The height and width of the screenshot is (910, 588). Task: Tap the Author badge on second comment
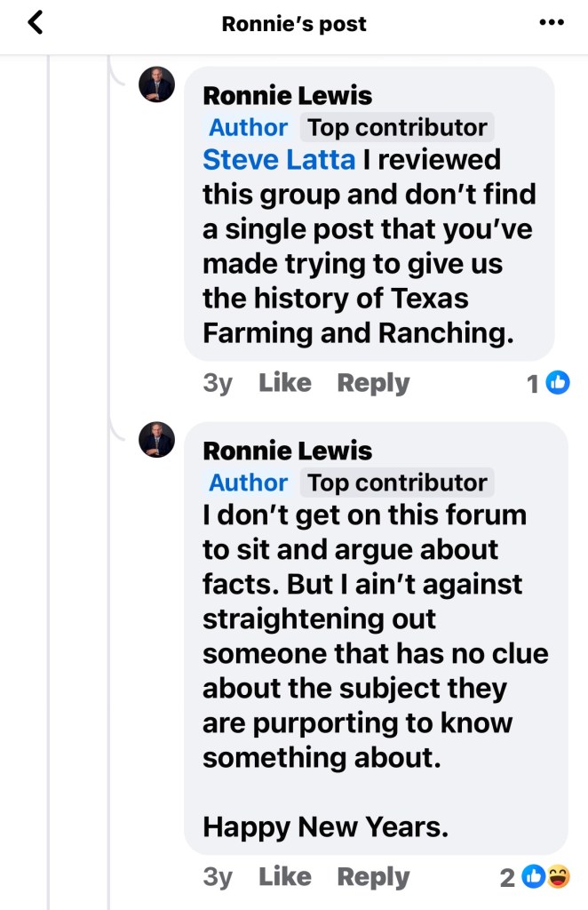click(x=249, y=483)
